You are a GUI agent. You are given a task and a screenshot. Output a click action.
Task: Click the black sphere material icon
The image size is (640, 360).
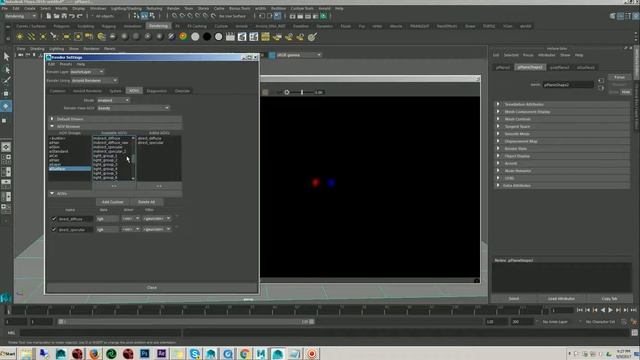pos(207,37)
